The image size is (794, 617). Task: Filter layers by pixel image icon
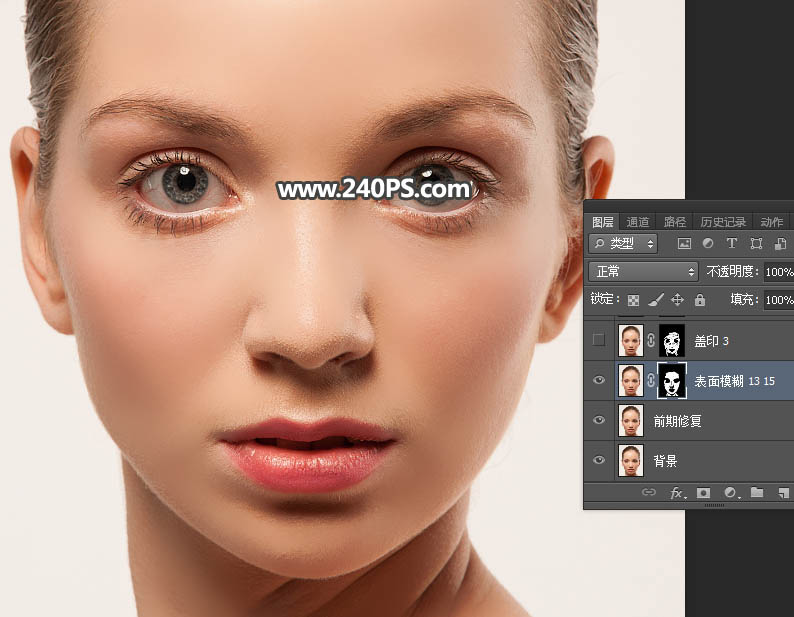[684, 244]
